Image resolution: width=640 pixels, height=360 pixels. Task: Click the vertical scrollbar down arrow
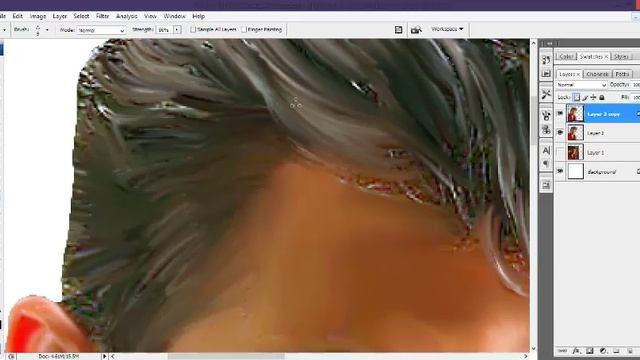pyautogui.click(x=533, y=349)
